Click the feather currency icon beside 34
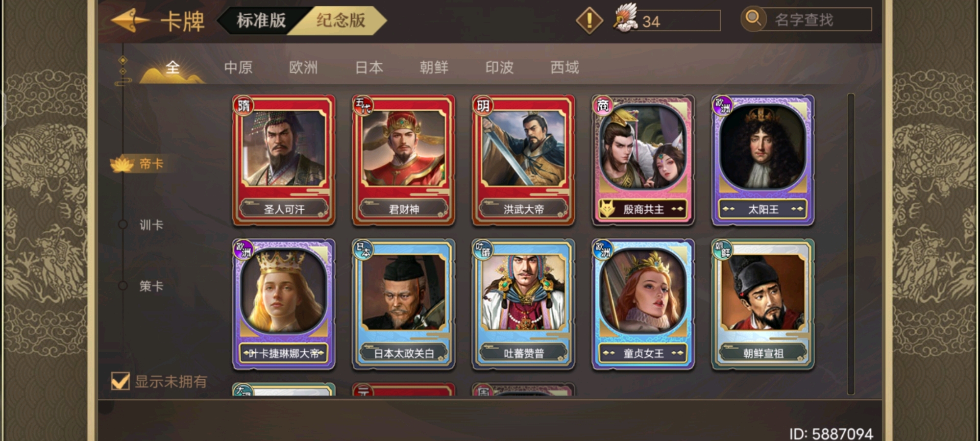Screen dimensions: 980x441 626,18
